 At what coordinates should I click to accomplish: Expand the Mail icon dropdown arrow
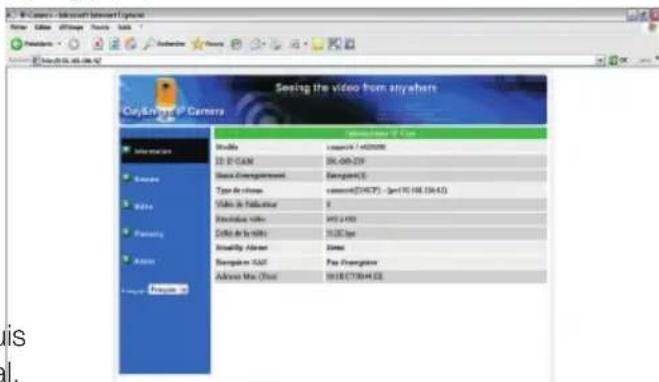click(x=264, y=44)
